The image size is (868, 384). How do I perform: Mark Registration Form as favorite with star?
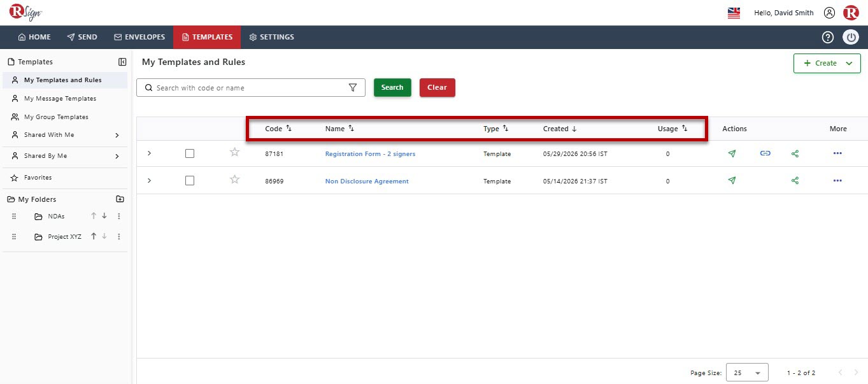[x=234, y=152]
